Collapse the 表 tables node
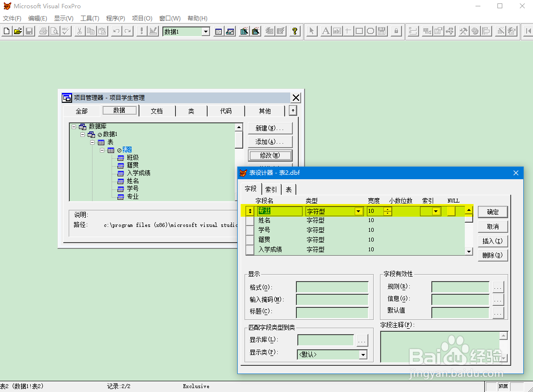This screenshot has height=392, width=533. point(92,142)
